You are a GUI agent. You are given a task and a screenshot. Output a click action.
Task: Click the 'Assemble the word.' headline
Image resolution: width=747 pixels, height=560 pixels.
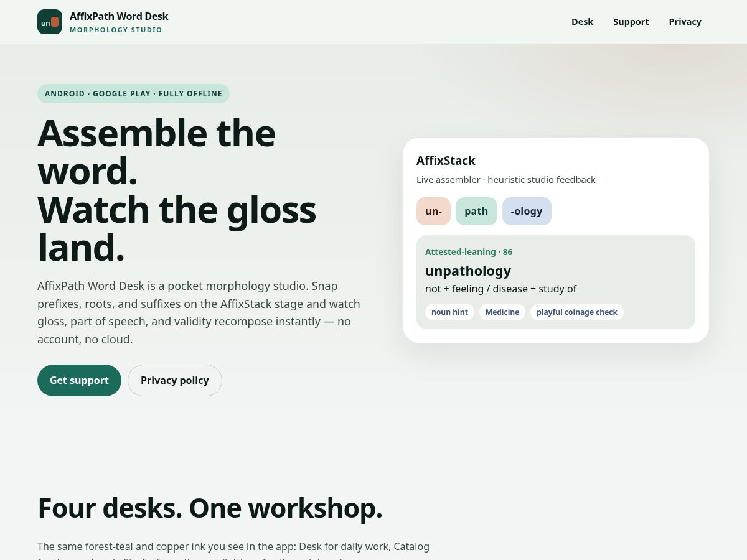tap(156, 152)
